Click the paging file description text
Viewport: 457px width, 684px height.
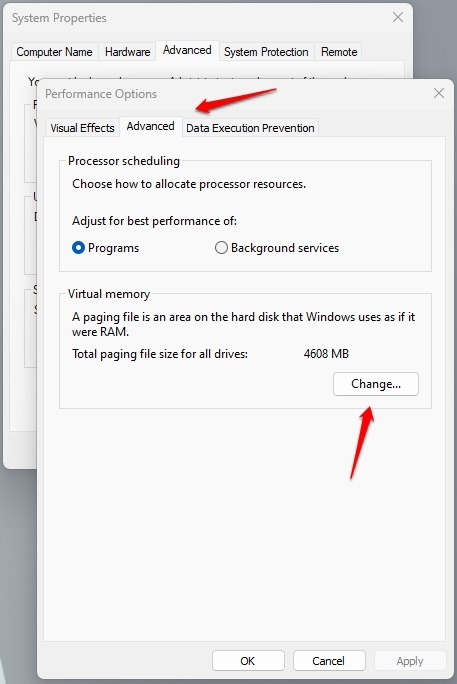(243, 324)
